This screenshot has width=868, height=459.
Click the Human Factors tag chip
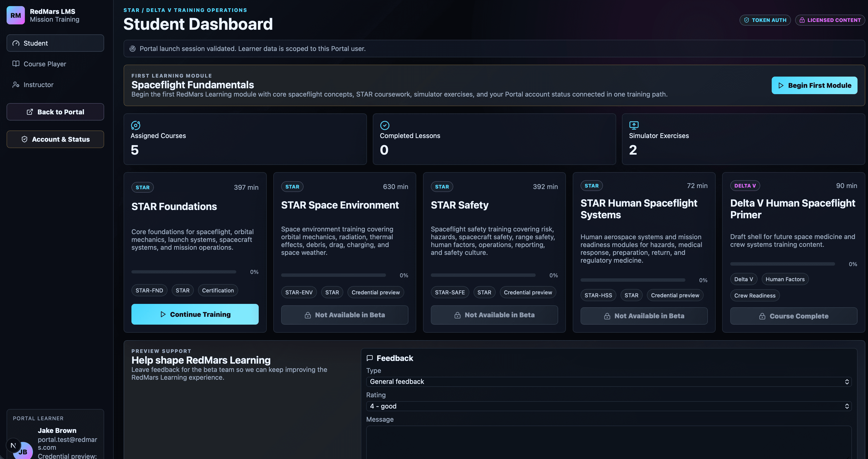785,279
